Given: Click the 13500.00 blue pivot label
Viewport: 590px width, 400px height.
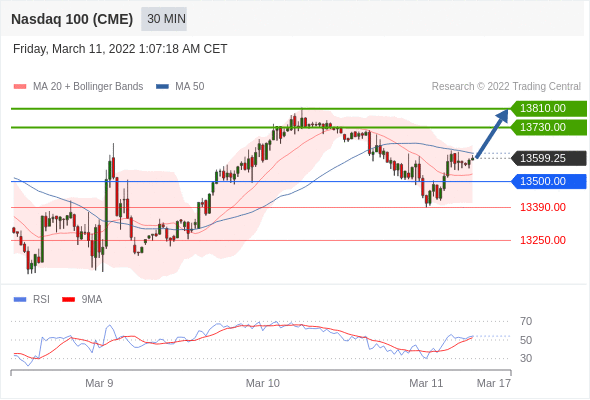Looking at the screenshot, I should pyautogui.click(x=549, y=181).
